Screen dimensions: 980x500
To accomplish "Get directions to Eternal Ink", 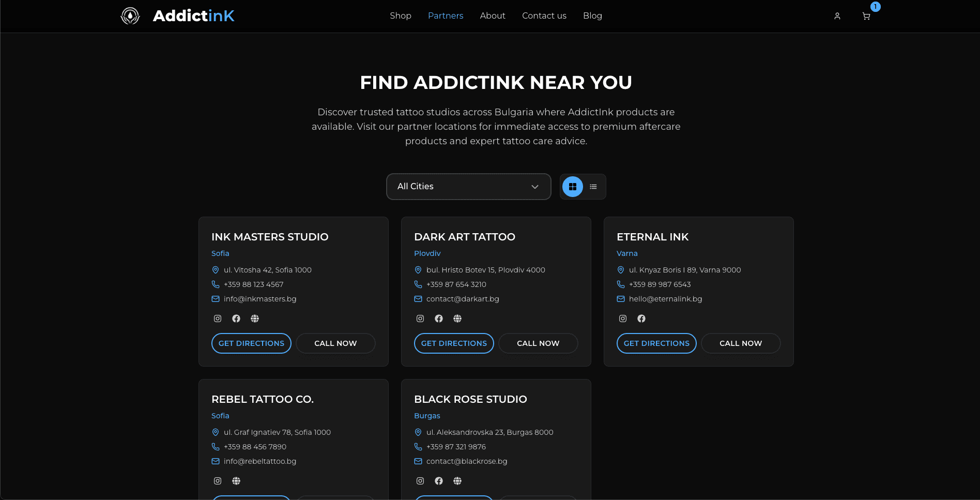I will click(656, 343).
